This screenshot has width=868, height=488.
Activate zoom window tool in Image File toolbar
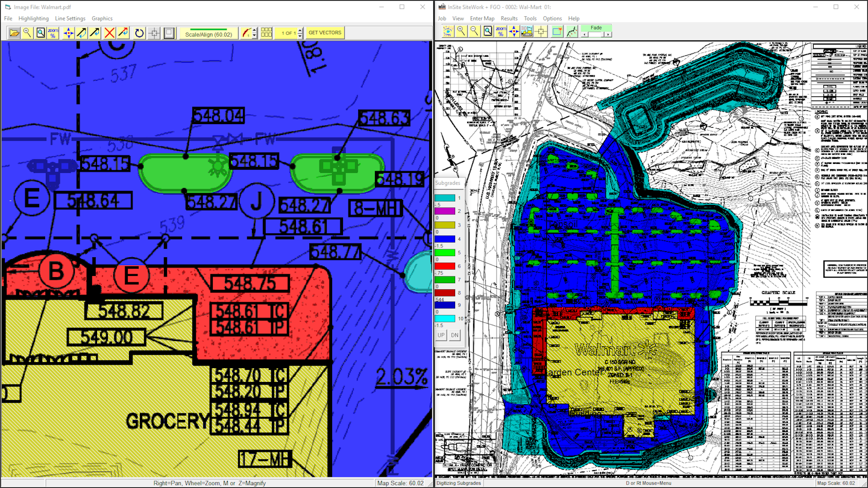pyautogui.click(x=40, y=33)
